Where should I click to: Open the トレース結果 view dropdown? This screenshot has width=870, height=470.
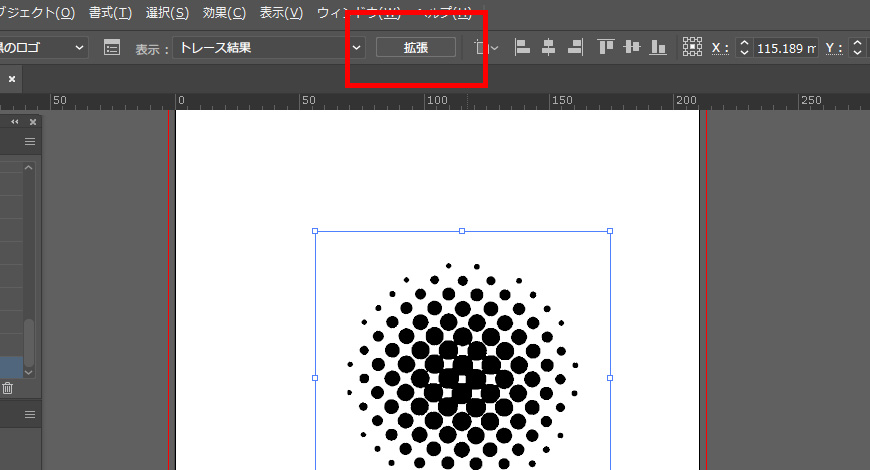point(268,47)
